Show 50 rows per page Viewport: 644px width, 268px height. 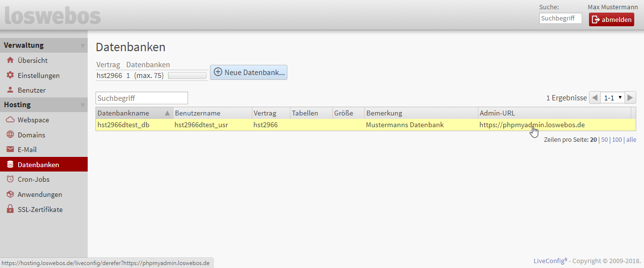604,140
